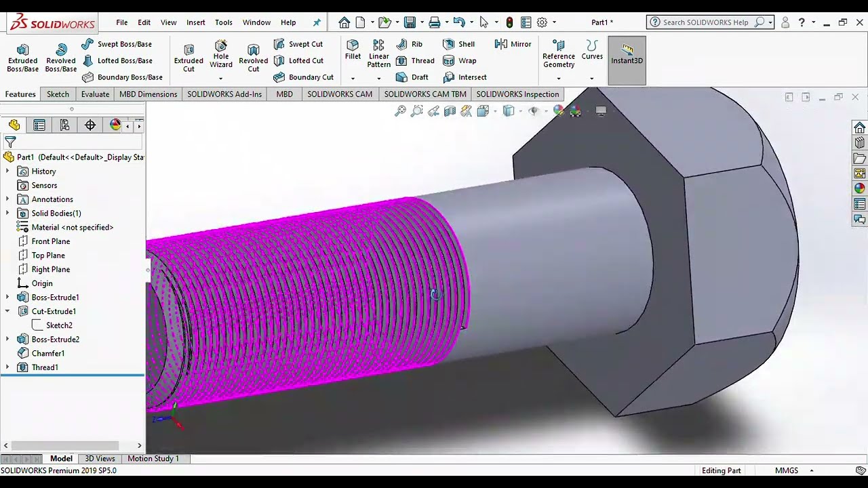The height and width of the screenshot is (488, 868).
Task: Open the Insert menu
Action: [x=196, y=22]
